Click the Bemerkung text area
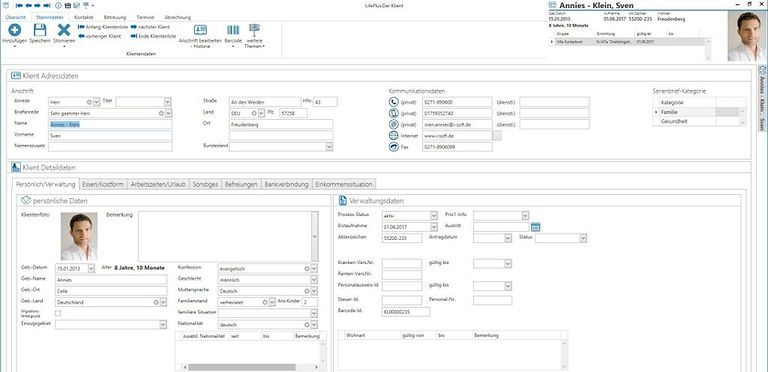This screenshot has height=372, width=768. click(x=225, y=236)
